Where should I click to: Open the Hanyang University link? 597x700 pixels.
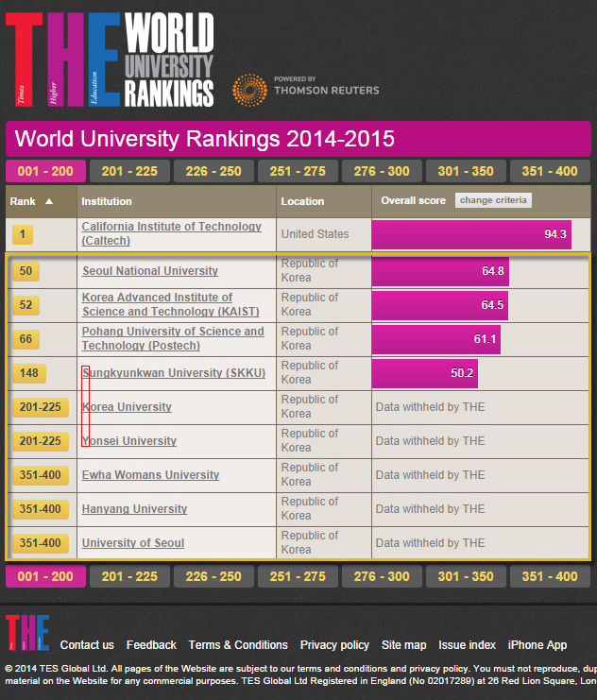134,509
